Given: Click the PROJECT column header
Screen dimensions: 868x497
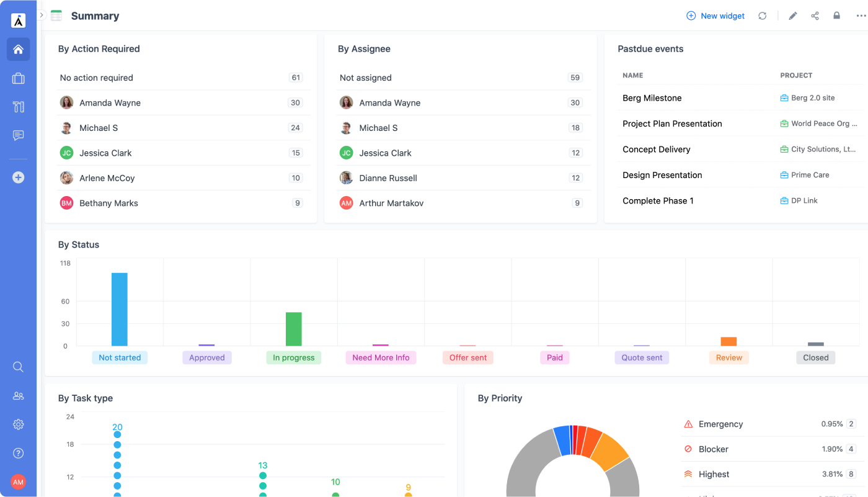Looking at the screenshot, I should (x=796, y=75).
